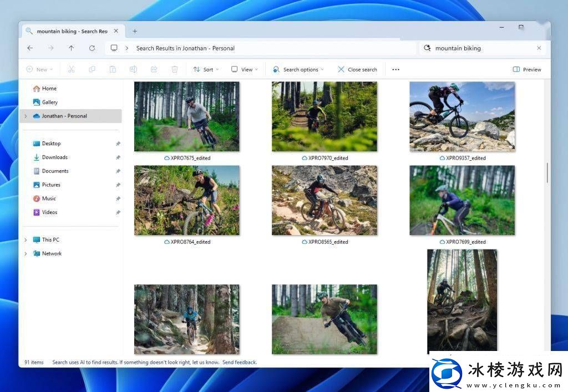This screenshot has height=392, width=568.
Task: Navigate back with the back arrow
Action: (30, 48)
